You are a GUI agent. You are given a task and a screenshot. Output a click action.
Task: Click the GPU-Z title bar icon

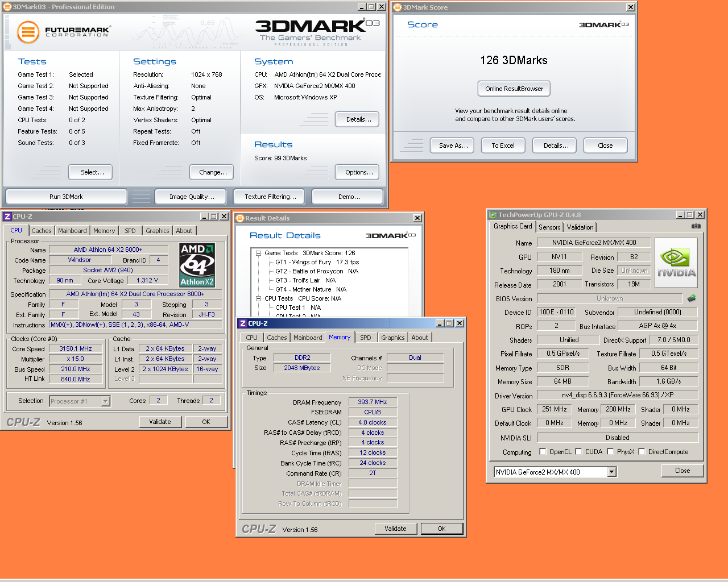493,215
